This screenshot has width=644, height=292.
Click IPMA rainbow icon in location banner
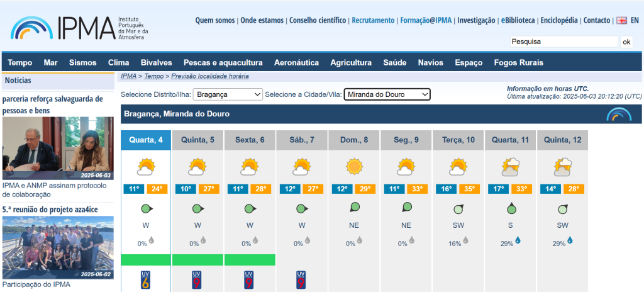point(619,114)
